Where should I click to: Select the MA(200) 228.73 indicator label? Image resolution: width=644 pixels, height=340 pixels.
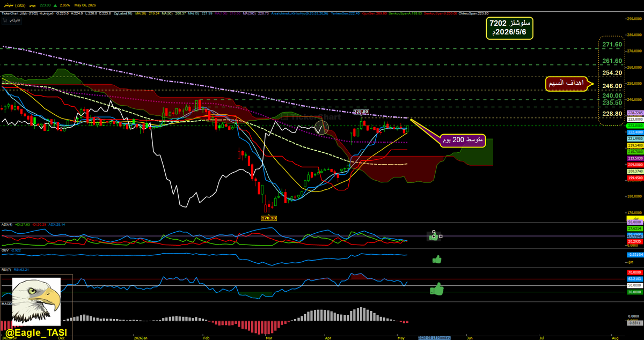[x=256, y=13]
